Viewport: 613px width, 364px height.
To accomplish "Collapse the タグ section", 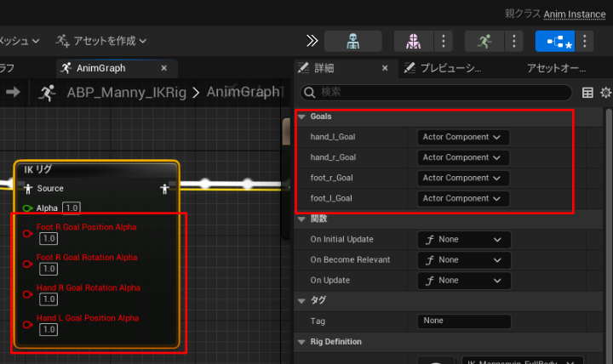I will point(301,301).
